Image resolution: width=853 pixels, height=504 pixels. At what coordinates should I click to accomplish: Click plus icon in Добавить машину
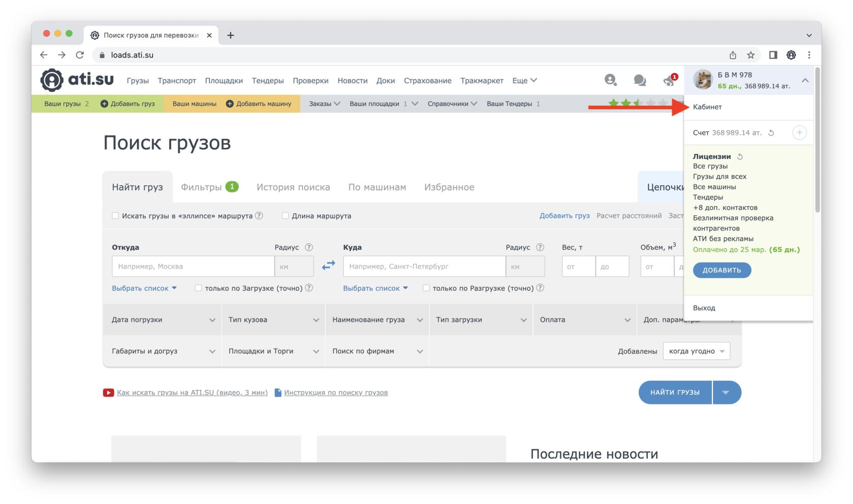click(x=229, y=104)
